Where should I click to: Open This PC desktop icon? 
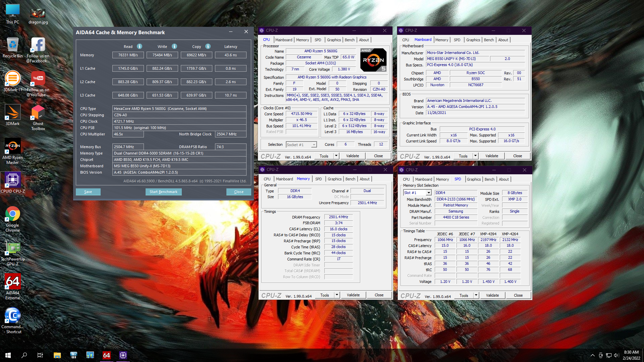(x=12, y=14)
